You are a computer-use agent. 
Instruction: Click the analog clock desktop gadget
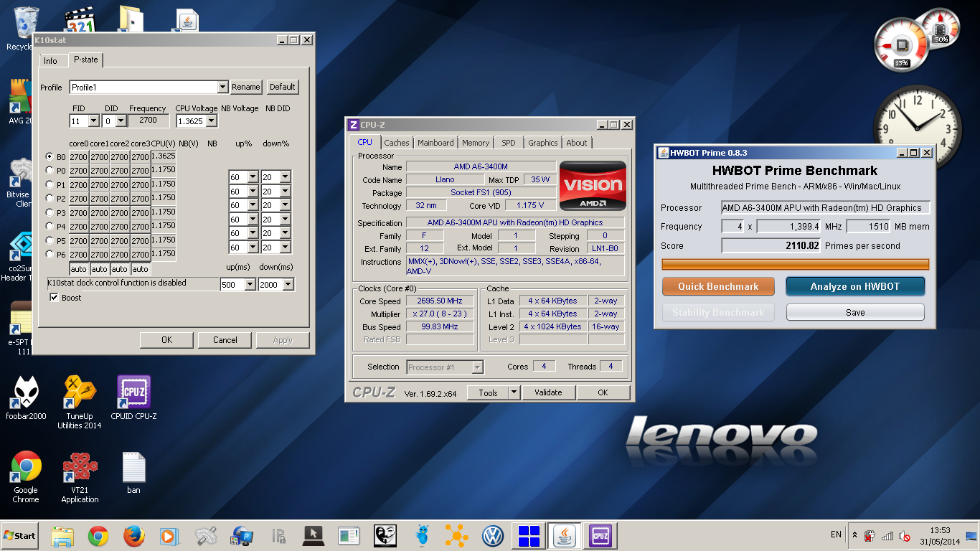(x=916, y=127)
